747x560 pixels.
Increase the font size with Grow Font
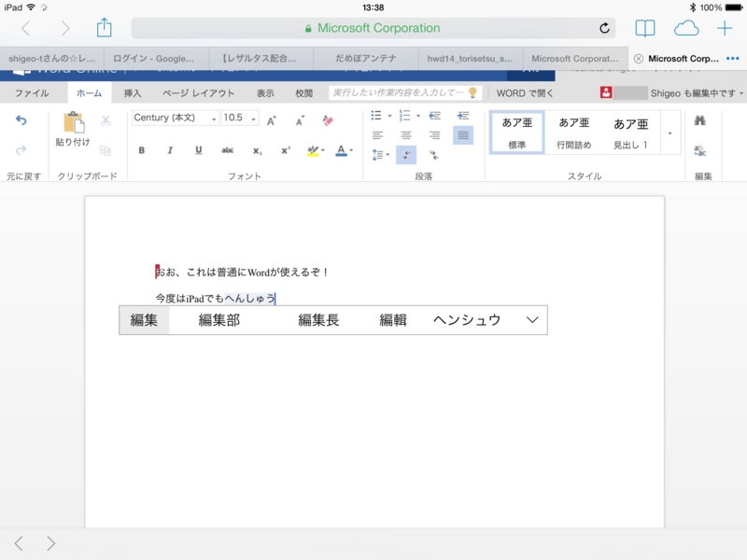(271, 119)
